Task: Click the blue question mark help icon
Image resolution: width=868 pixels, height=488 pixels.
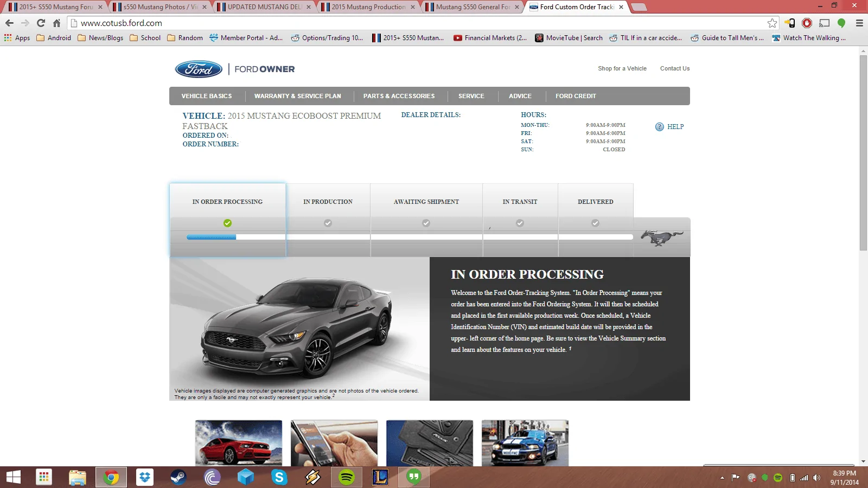Action: (x=660, y=127)
